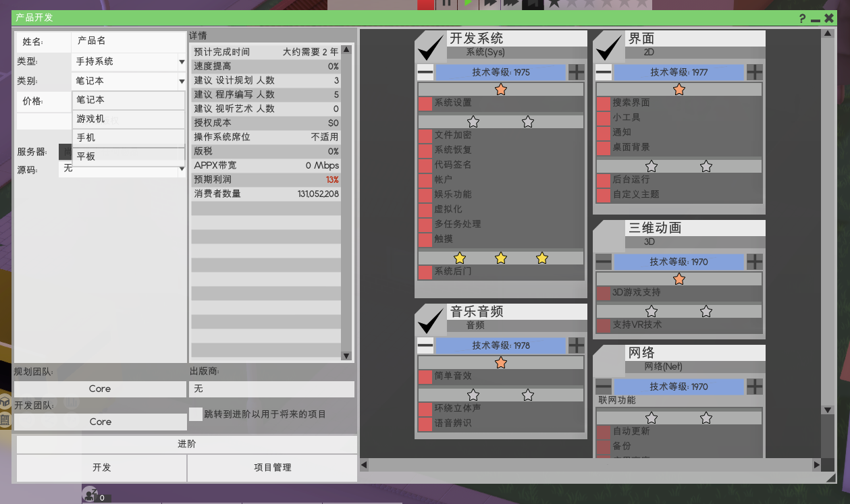Open 项目管理 button
This screenshot has width=850, height=504.
click(x=272, y=468)
